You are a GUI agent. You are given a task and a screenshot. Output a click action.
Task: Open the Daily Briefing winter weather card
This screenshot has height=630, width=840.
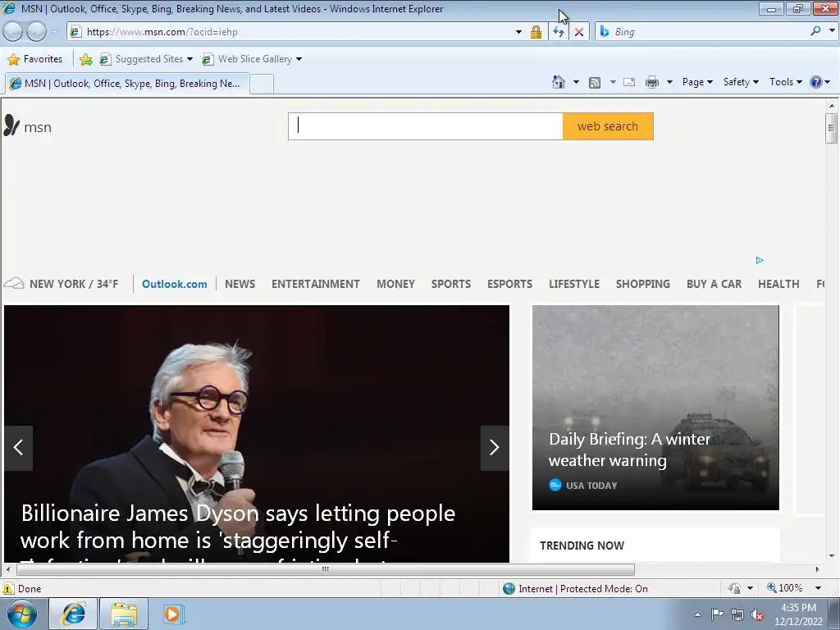point(655,407)
